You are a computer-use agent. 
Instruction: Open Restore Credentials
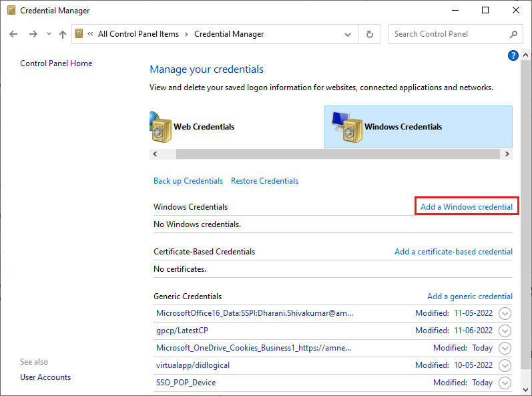pyautogui.click(x=264, y=181)
